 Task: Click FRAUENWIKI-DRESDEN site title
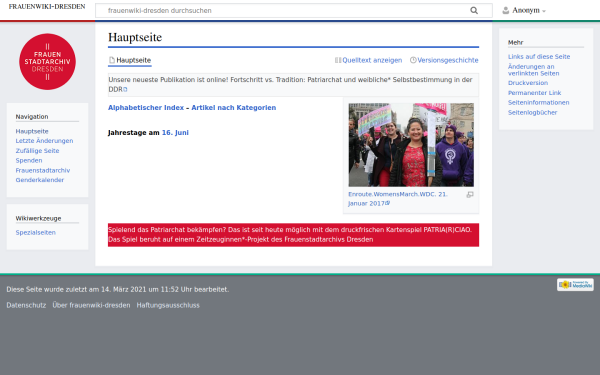point(47,7)
